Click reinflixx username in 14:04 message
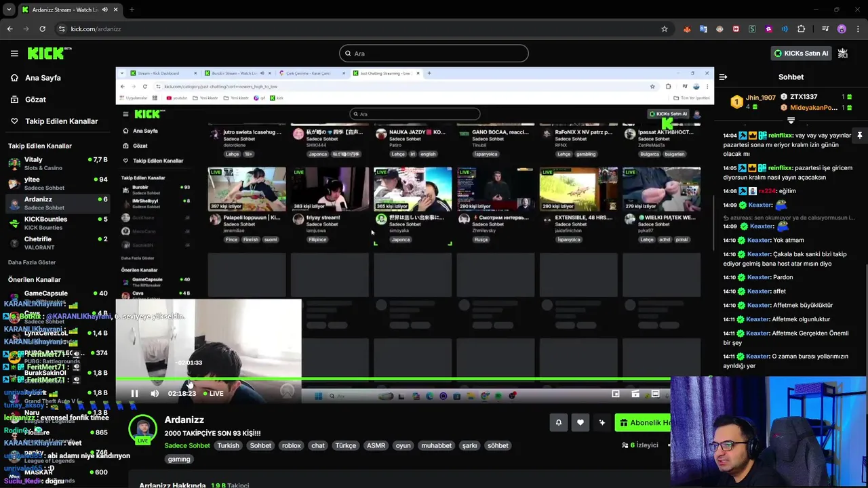 tap(781, 136)
